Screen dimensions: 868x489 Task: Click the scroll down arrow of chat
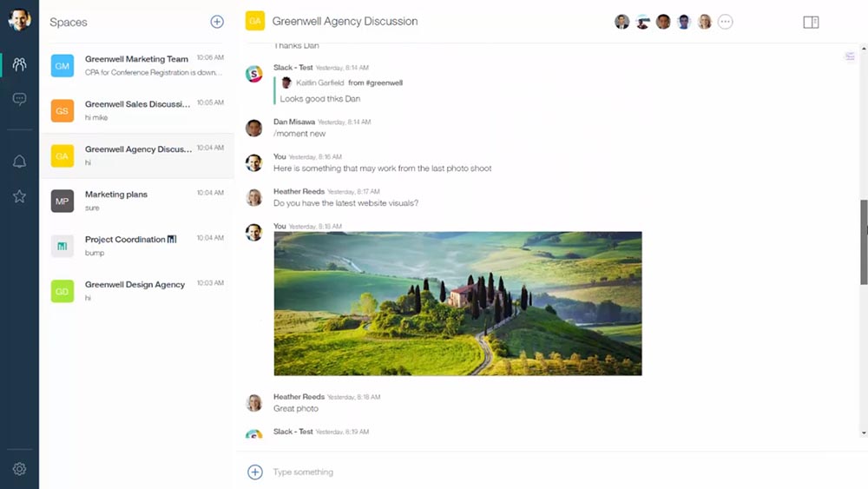864,433
